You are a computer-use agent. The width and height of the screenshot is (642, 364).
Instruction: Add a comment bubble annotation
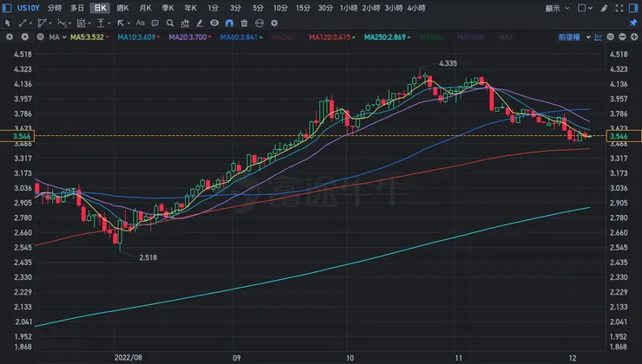tap(154, 23)
